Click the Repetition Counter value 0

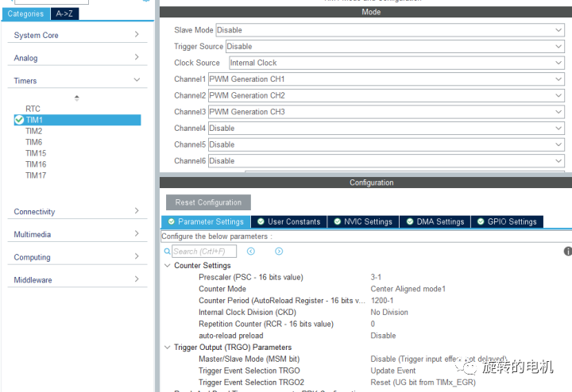[373, 324]
